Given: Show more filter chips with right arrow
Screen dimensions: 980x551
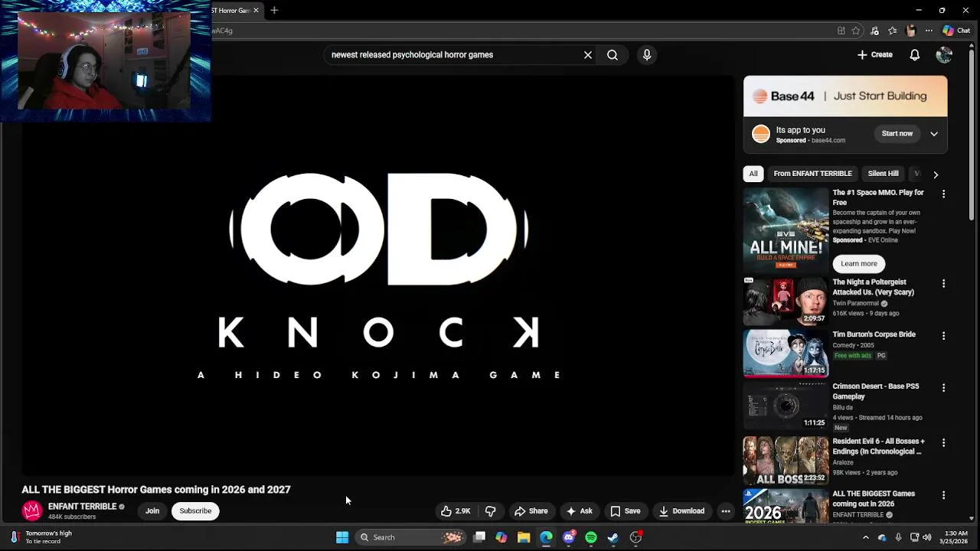Looking at the screenshot, I should click(935, 174).
